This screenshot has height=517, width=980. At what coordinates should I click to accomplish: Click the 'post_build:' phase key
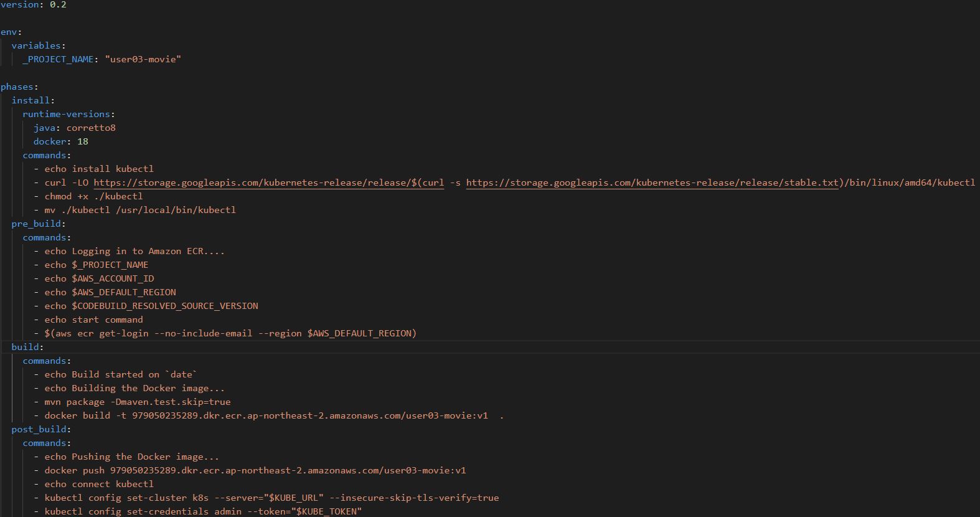pos(41,429)
